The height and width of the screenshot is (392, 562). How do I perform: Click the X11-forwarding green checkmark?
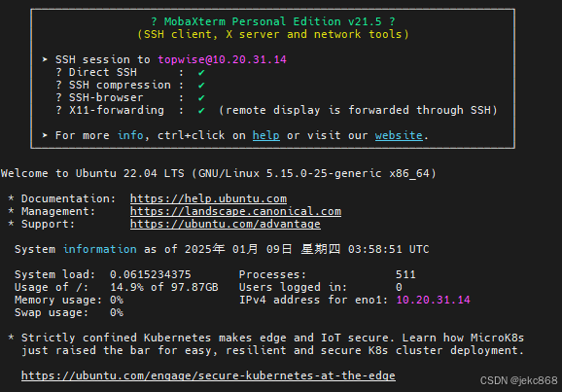tap(201, 111)
